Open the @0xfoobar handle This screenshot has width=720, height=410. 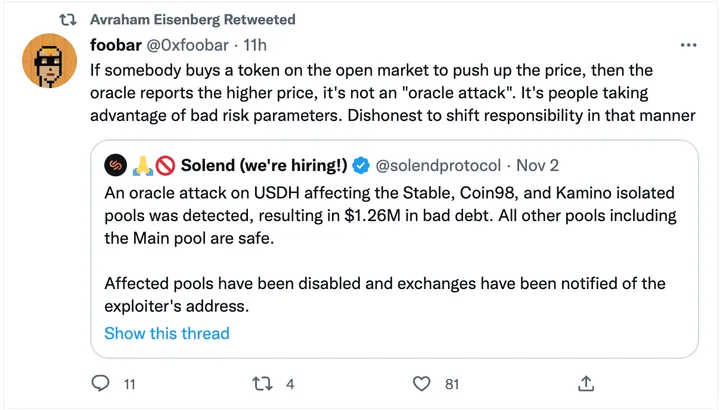[191, 46]
